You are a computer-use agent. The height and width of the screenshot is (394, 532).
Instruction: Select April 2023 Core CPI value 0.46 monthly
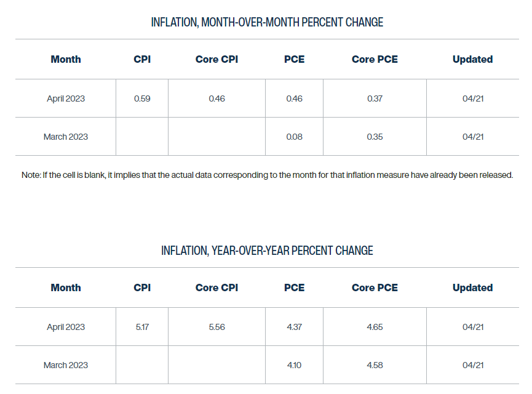[x=217, y=98]
